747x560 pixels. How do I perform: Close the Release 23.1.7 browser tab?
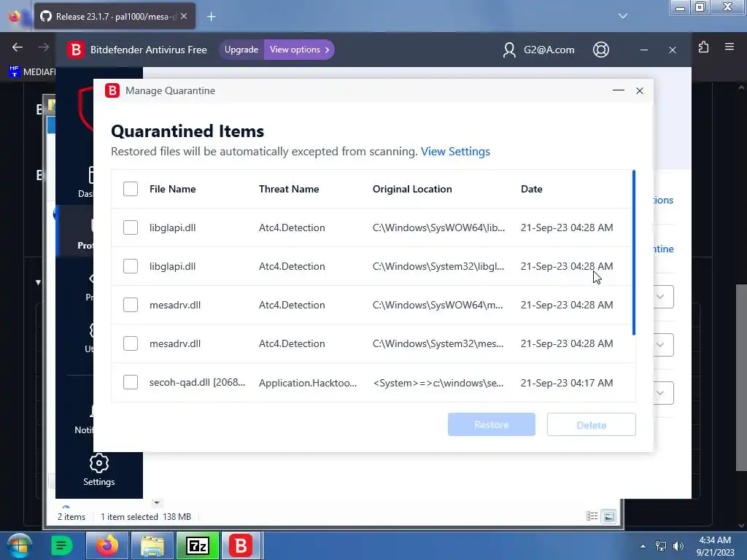coord(184,16)
